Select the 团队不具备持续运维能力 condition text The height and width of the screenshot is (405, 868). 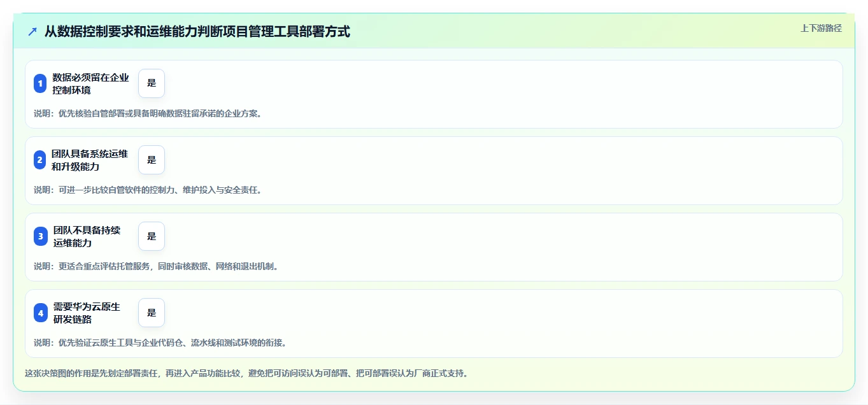point(87,236)
